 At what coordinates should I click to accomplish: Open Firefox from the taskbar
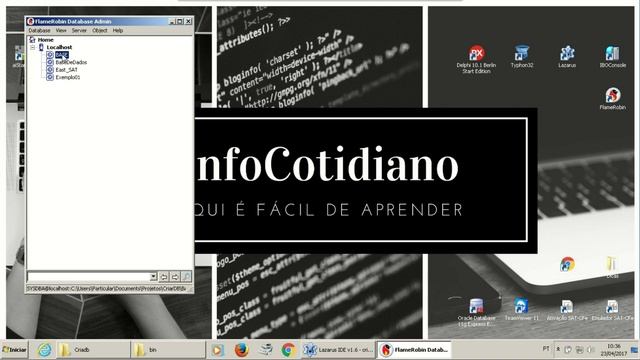pyautogui.click(x=242, y=350)
